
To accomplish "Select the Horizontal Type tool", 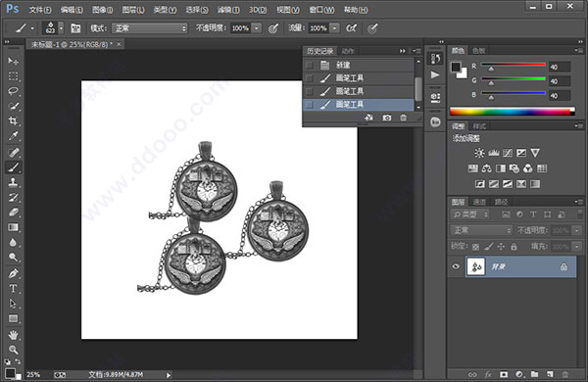I will (13, 288).
